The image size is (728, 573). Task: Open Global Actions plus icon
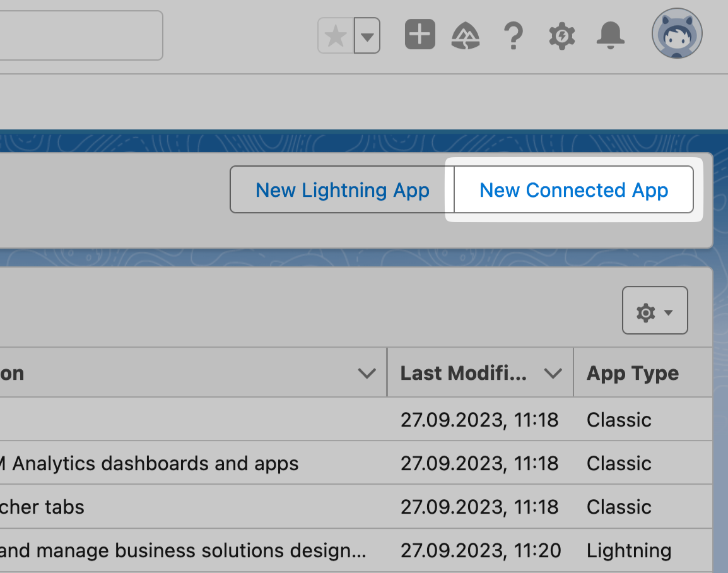click(x=420, y=35)
